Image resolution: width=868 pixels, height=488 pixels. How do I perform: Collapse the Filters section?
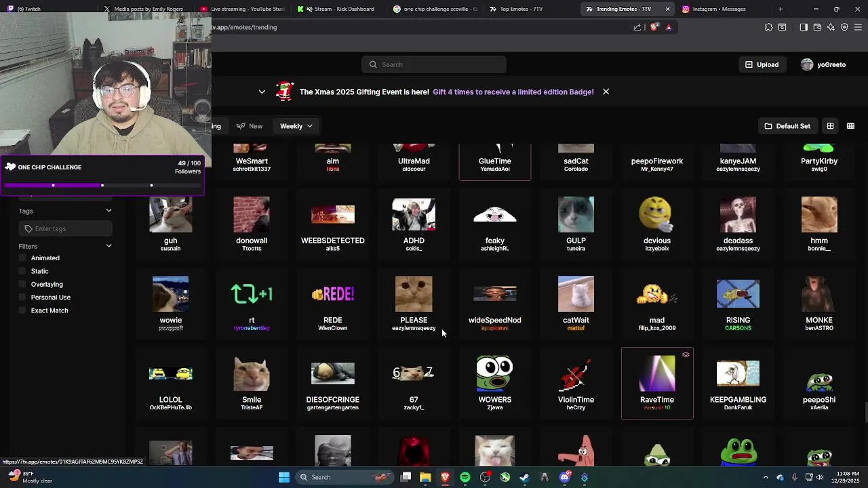point(108,246)
